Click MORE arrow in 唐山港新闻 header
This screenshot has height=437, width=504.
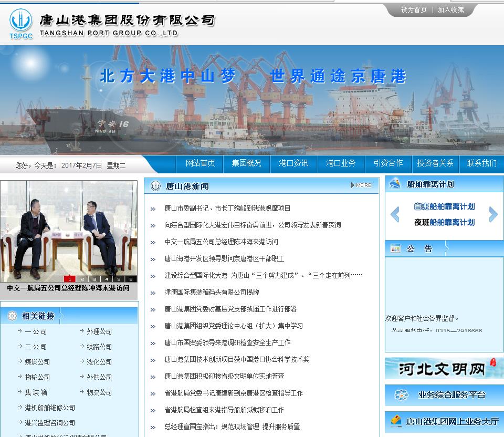361,185
